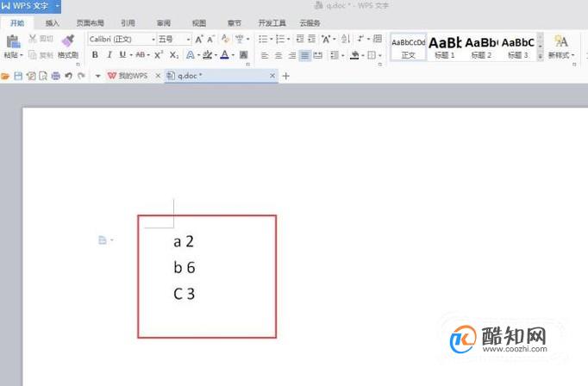Image resolution: width=588 pixels, height=386 pixels.
Task: Open the underline style dropdown arrow
Action: click(131, 55)
